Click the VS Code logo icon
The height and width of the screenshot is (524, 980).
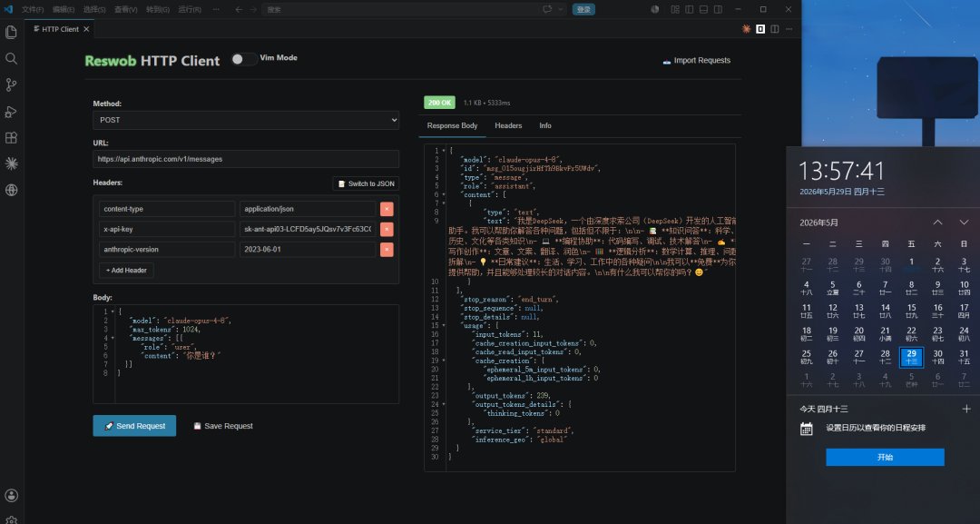[x=8, y=9]
